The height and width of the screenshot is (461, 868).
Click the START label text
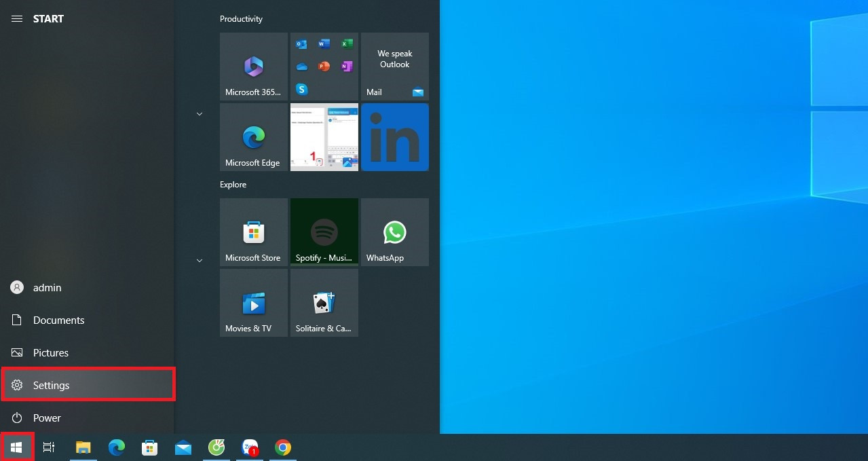point(48,19)
